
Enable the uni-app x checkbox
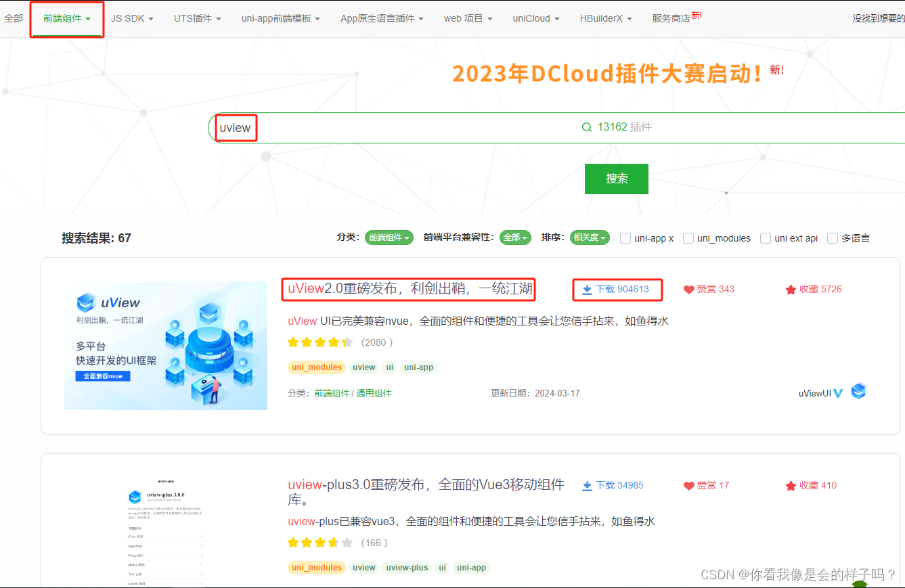625,238
